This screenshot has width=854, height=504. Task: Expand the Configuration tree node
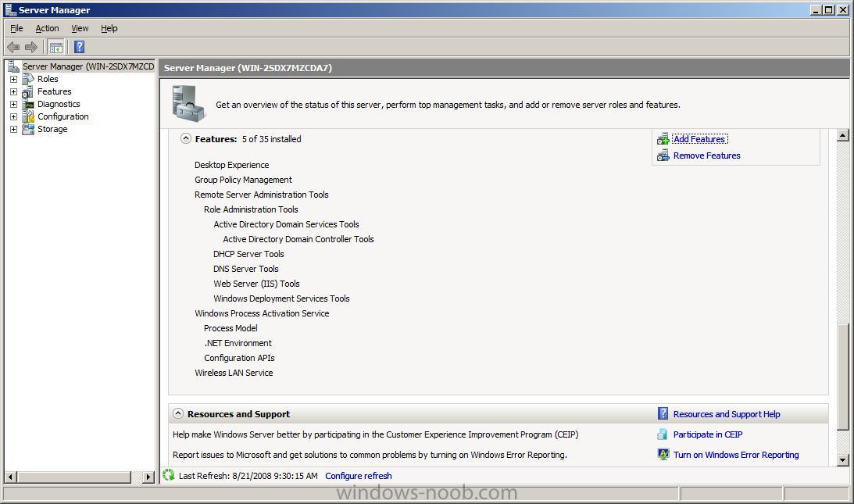tap(13, 116)
